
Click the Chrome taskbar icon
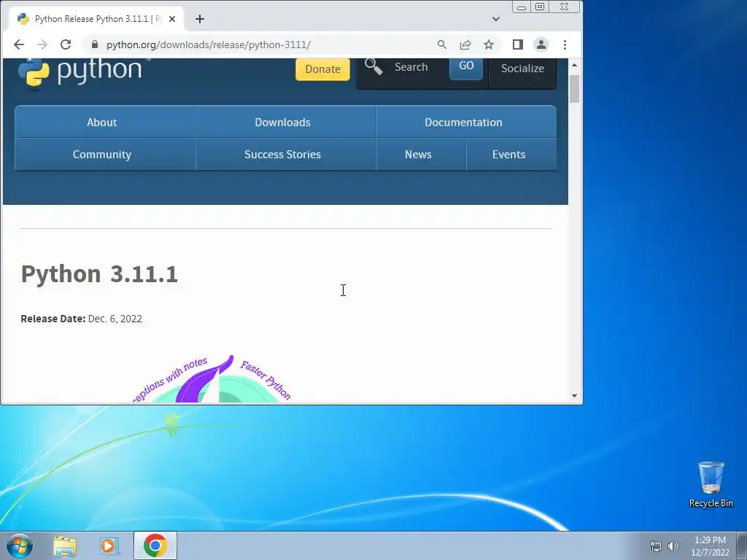coord(155,545)
